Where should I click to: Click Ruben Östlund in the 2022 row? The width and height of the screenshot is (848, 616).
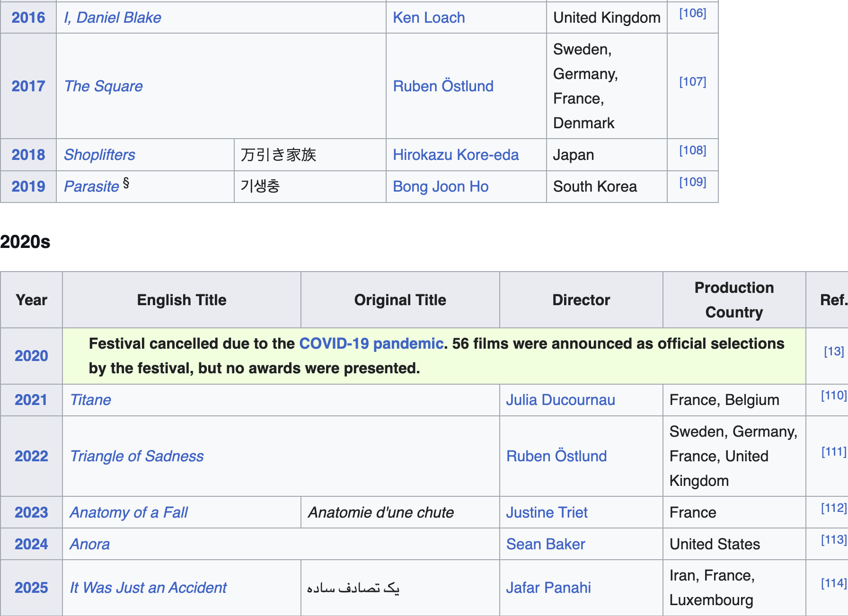point(556,456)
